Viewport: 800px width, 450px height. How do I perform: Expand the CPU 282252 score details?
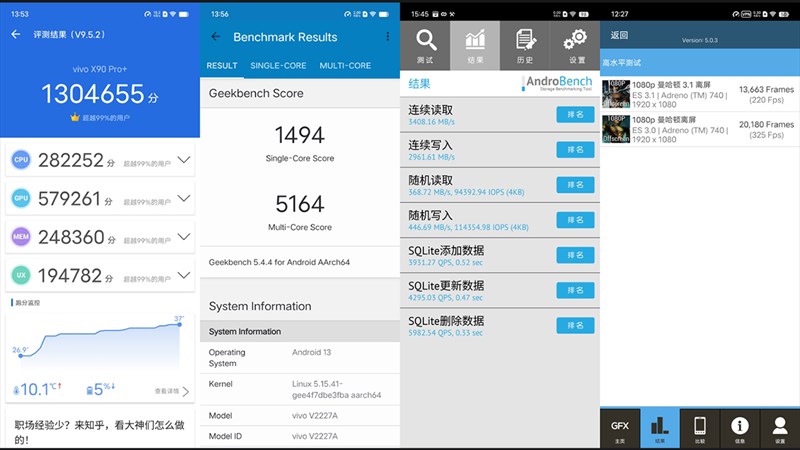coord(184,160)
